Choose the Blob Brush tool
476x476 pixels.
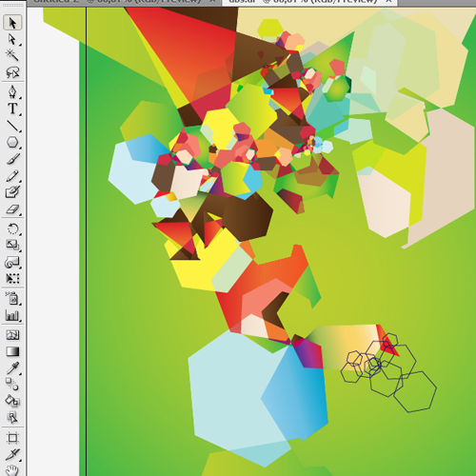(x=12, y=192)
